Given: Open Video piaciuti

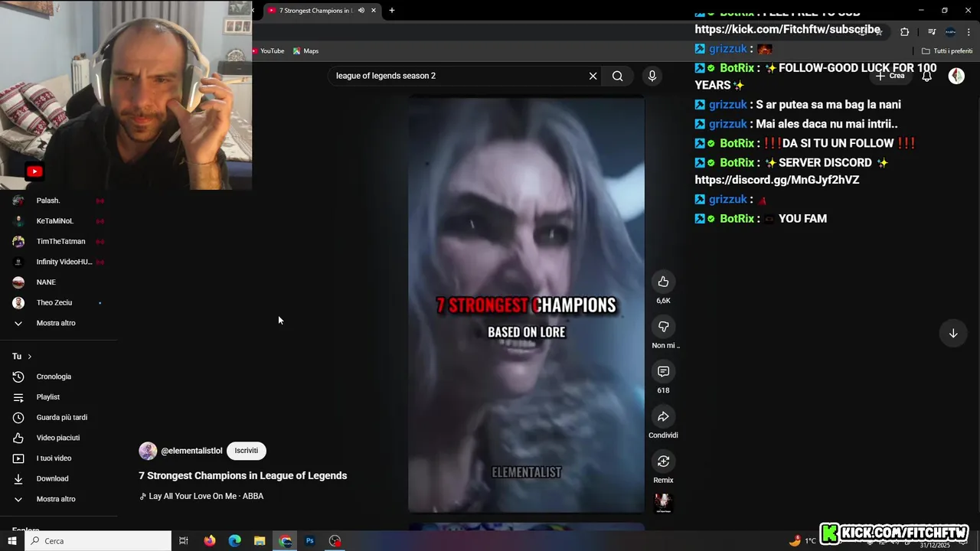Looking at the screenshot, I should tap(58, 438).
